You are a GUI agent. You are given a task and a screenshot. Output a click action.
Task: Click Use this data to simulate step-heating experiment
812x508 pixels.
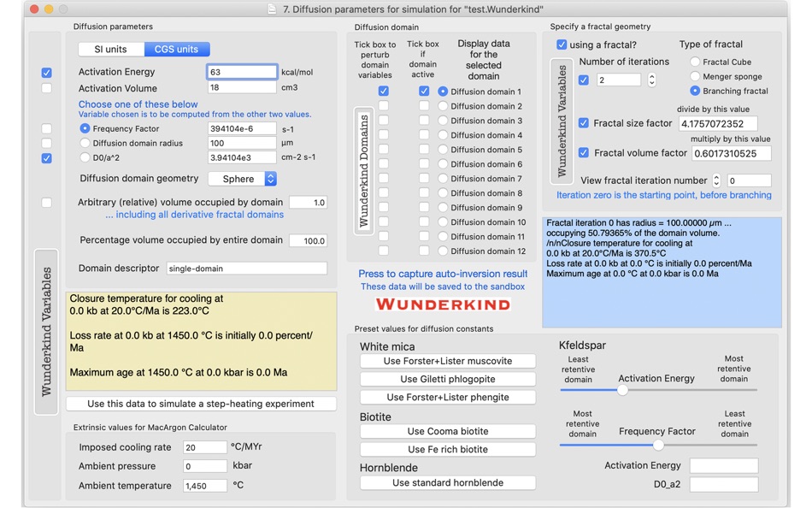[x=201, y=404]
